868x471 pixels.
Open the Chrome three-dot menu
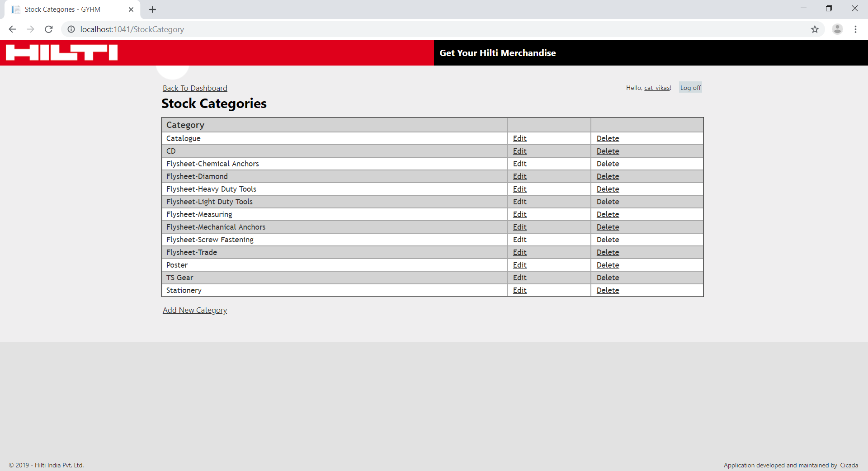[x=855, y=29]
